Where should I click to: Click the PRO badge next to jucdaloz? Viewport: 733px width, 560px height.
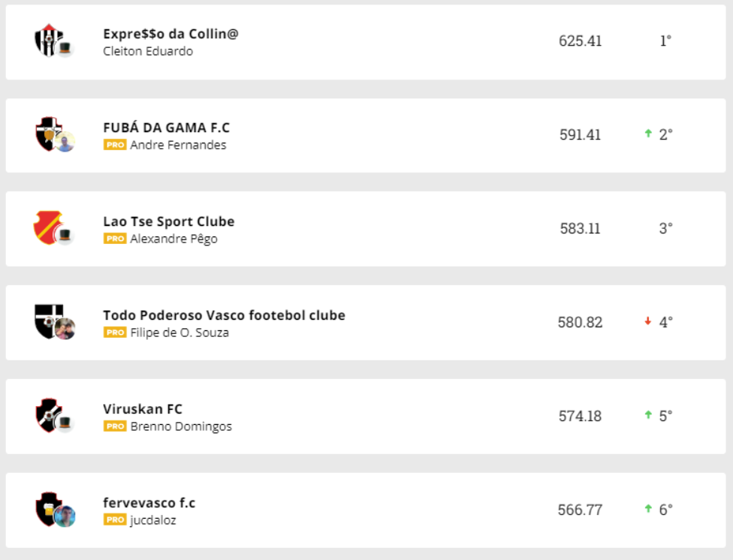pyautogui.click(x=115, y=519)
